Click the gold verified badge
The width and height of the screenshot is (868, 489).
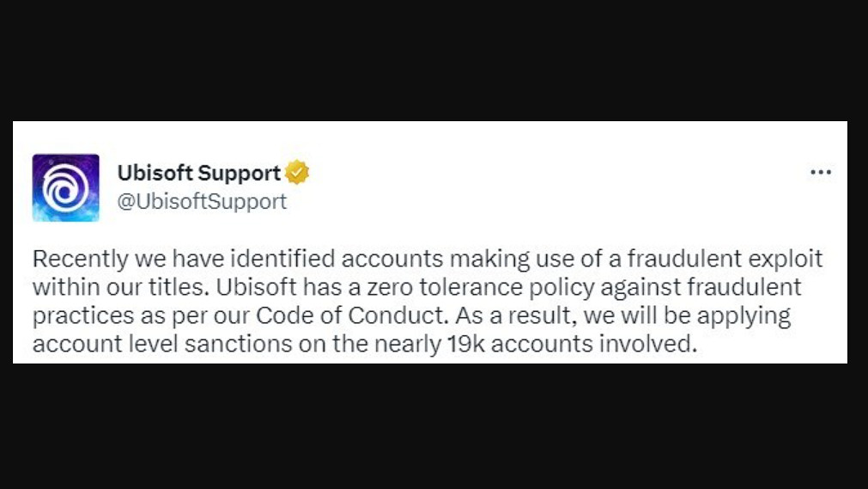[x=297, y=173]
